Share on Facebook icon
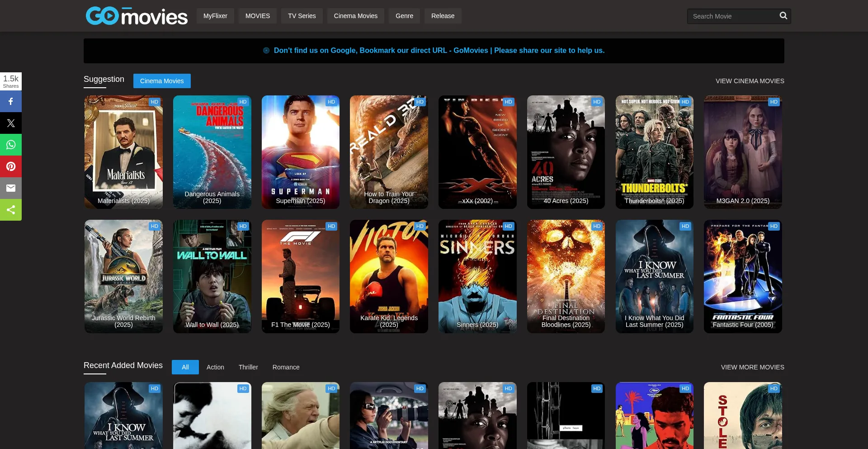This screenshot has height=449, width=868. [x=11, y=101]
